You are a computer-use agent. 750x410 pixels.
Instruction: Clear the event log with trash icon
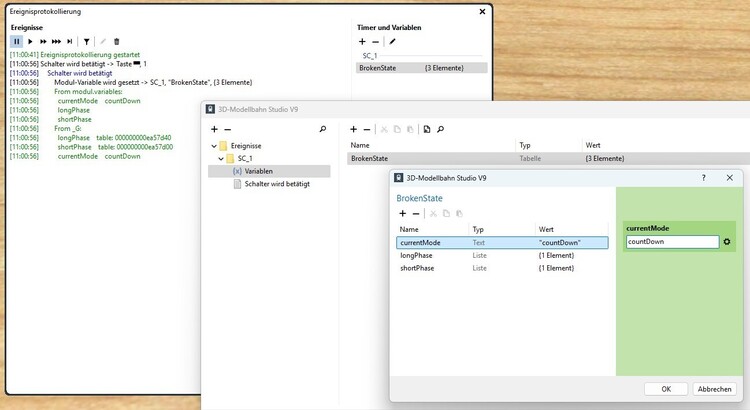click(x=117, y=42)
